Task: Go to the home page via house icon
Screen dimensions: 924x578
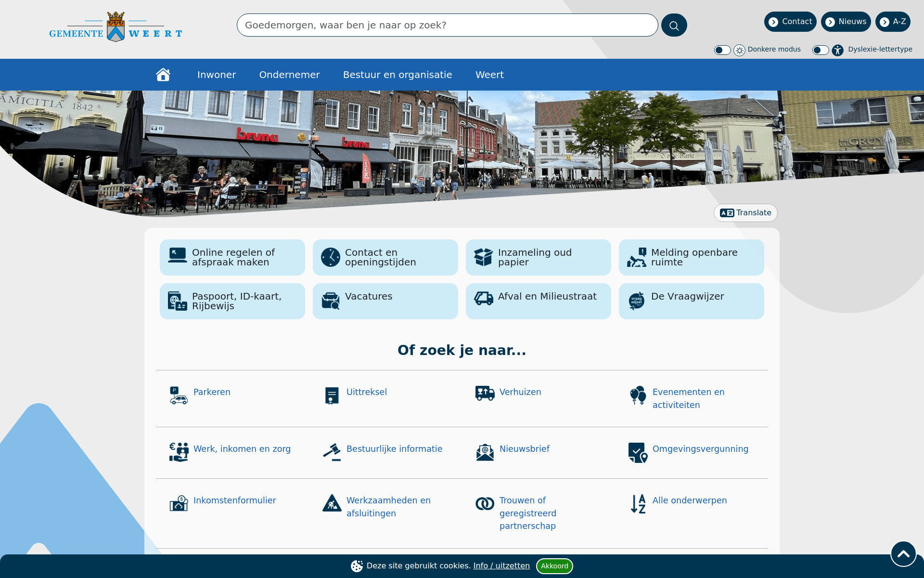Action: point(163,75)
